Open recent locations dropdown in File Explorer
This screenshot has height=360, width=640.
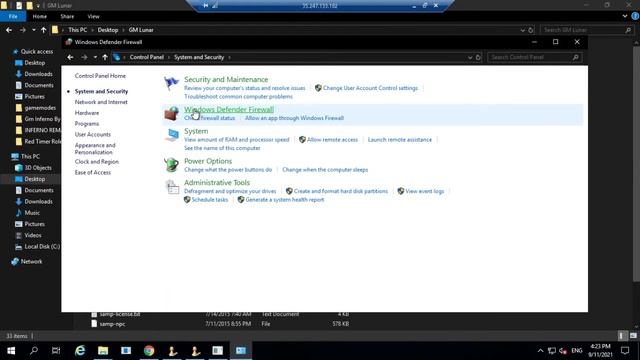click(x=33, y=30)
